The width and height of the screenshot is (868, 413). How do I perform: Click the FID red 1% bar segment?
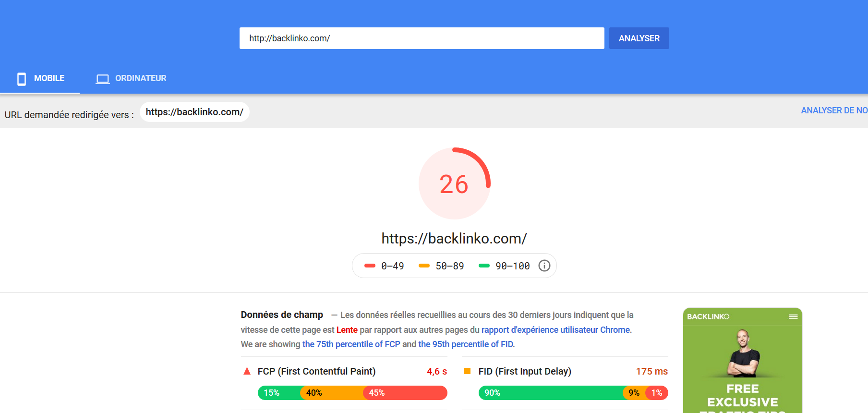[x=657, y=393]
